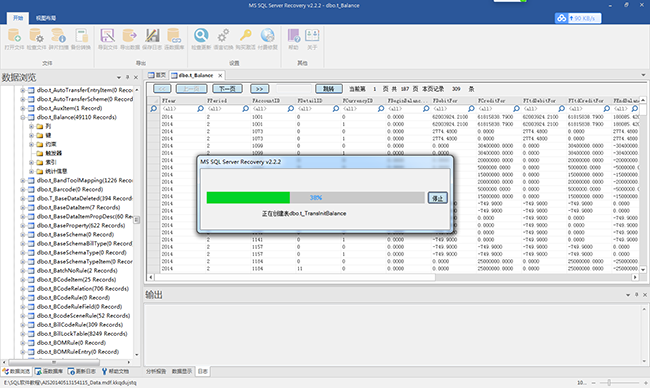650x388 pixels.
Task: Click the ribbon database icon with gear
Action: pyautogui.click(x=36, y=36)
